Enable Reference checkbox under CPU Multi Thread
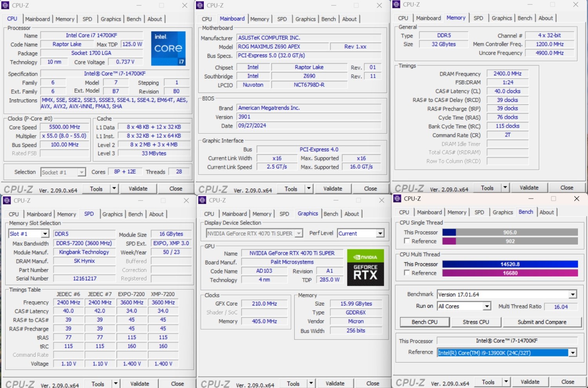The width and height of the screenshot is (588, 388). click(407, 273)
